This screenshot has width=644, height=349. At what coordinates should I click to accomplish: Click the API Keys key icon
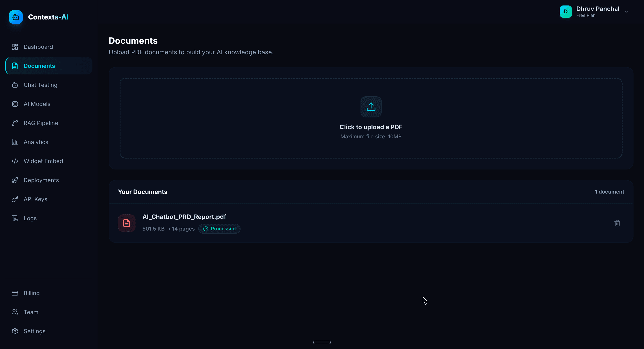15,199
